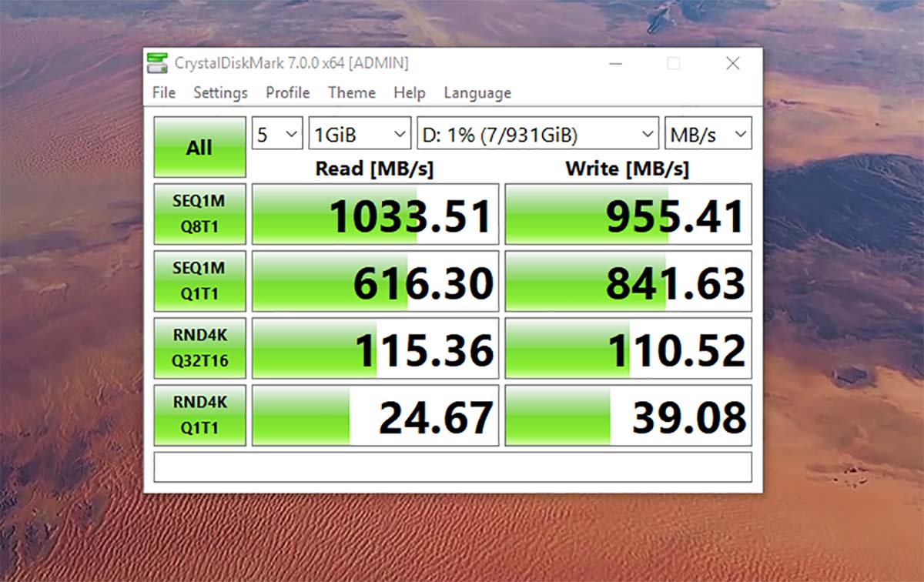Run all benchmarks with the All button
Image resolution: width=924 pixels, height=582 pixels.
click(x=199, y=147)
